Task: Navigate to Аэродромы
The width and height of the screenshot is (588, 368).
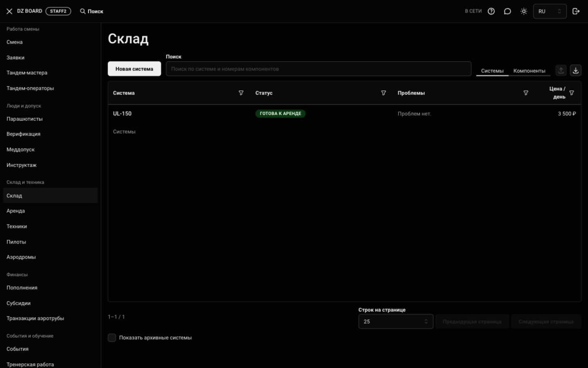Action: pyautogui.click(x=50, y=257)
